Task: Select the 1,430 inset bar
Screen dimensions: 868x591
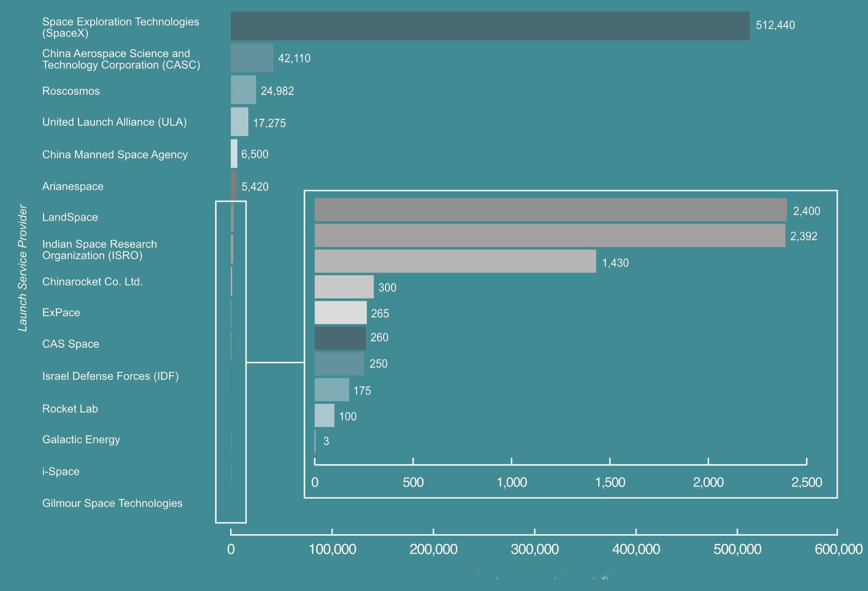Action: pyautogui.click(x=455, y=261)
